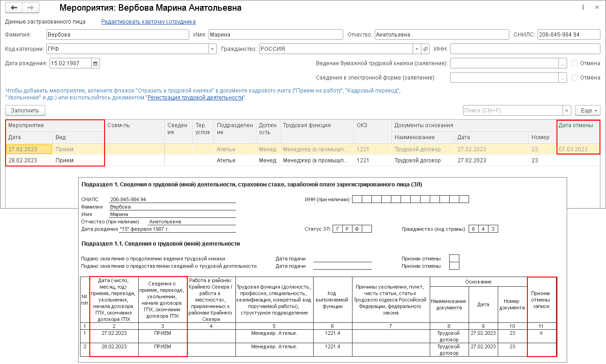The image size is (606, 364).
Task: Select the Прием cell in the 28.02.2023 row
Action: point(78,160)
